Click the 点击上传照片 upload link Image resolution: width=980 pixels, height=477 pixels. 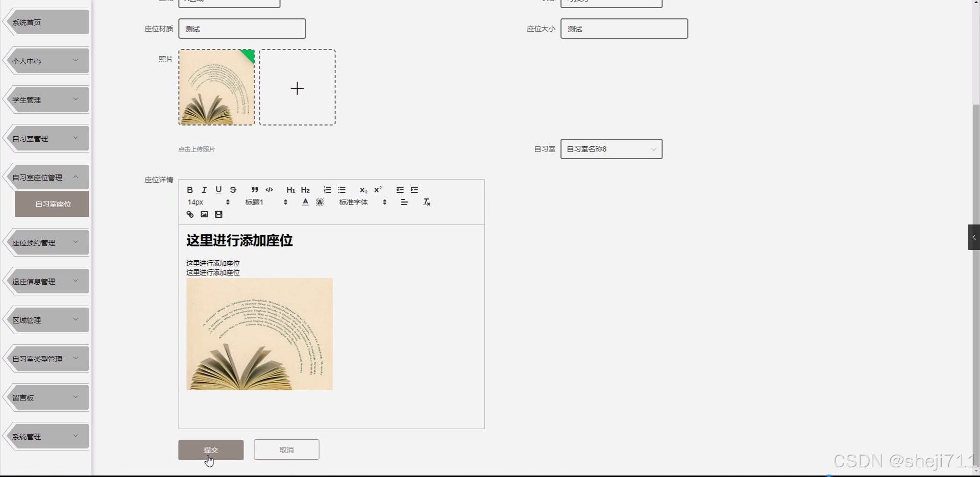tap(196, 149)
